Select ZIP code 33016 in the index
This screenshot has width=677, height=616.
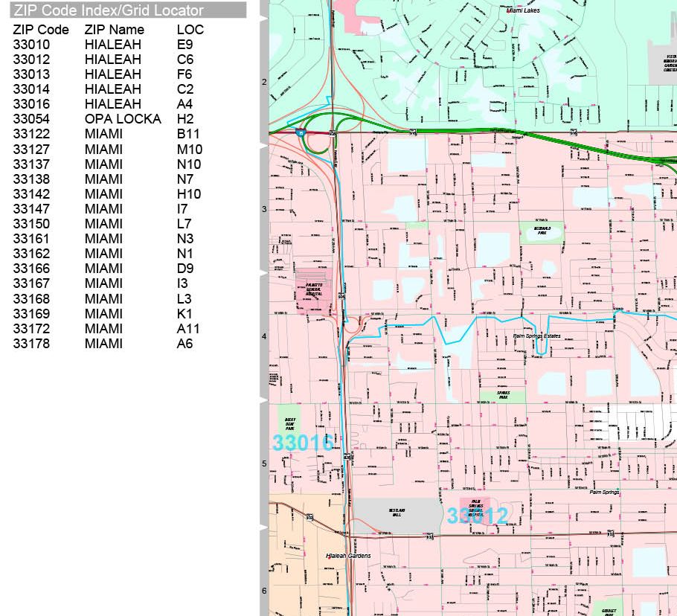pos(31,104)
